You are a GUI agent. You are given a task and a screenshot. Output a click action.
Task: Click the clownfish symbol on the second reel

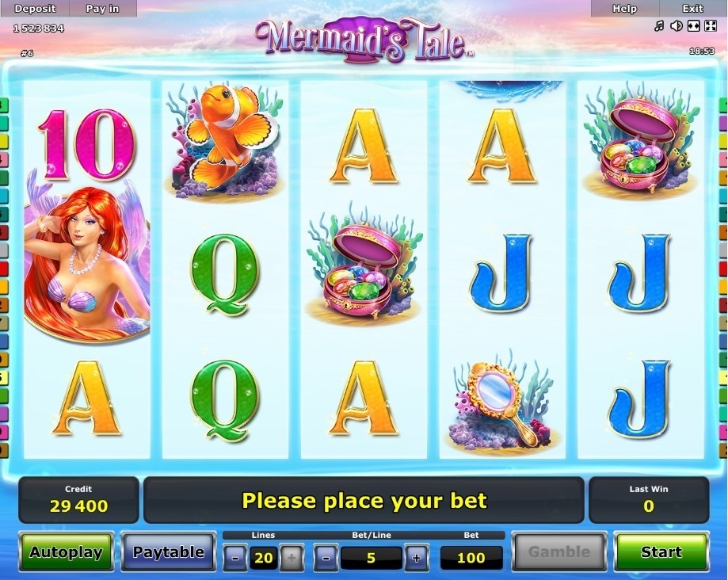(225, 139)
